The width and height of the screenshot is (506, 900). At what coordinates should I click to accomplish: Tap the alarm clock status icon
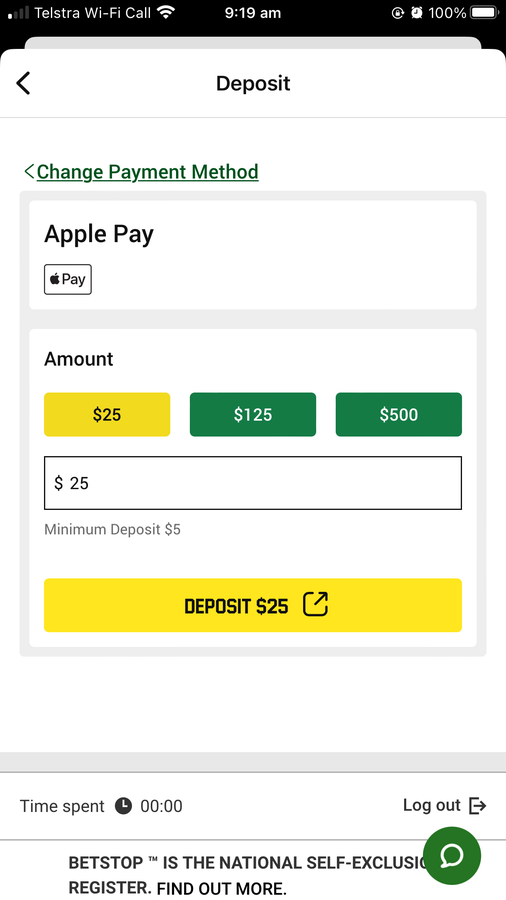(x=417, y=13)
